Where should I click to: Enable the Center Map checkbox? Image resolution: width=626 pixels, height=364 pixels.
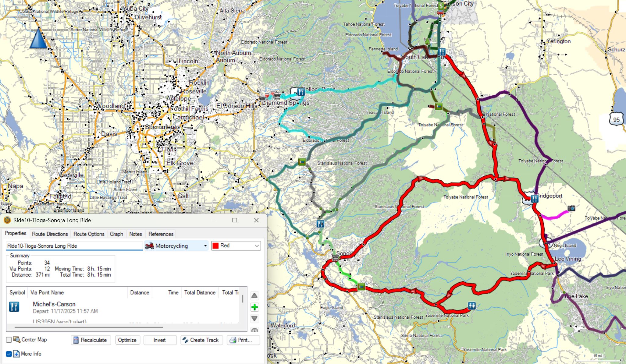click(x=9, y=340)
